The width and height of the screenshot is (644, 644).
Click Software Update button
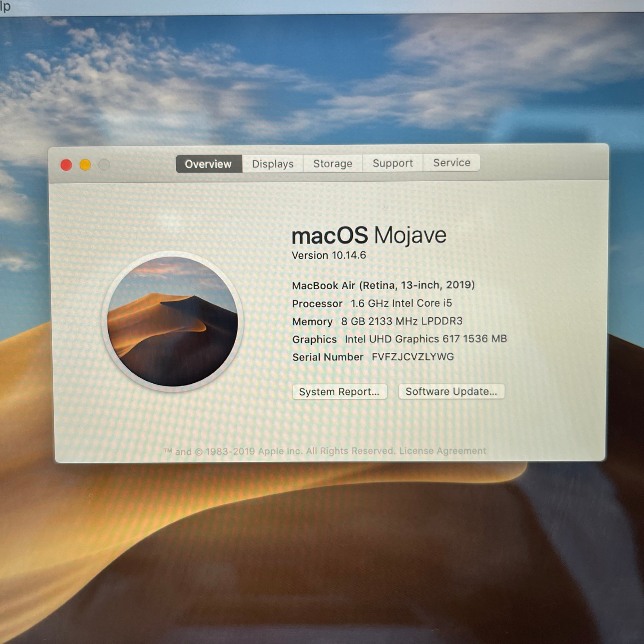451,391
